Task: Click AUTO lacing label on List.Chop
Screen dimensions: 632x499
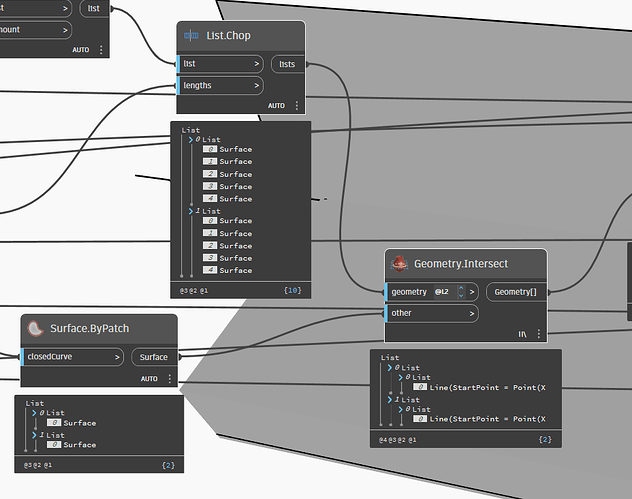Action: (276, 106)
